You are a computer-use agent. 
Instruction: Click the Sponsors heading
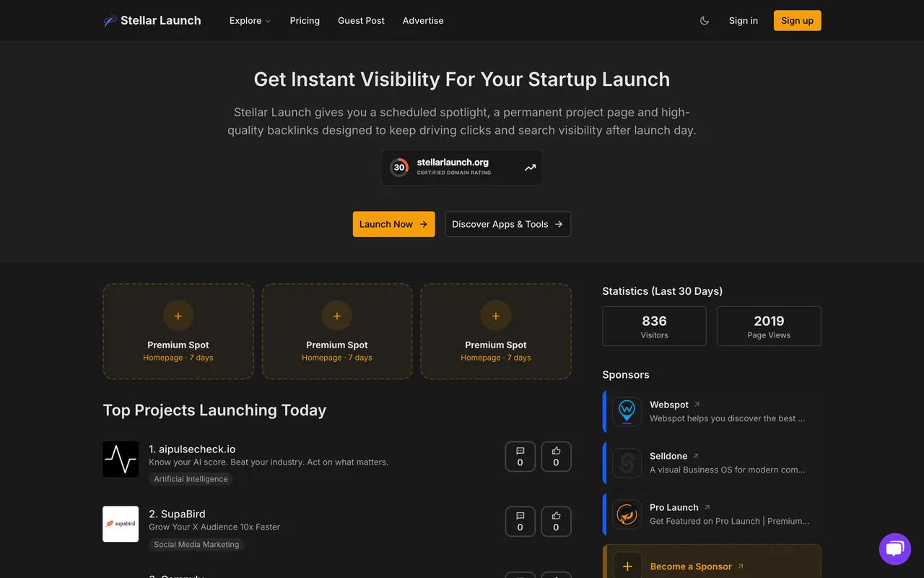[x=626, y=375]
